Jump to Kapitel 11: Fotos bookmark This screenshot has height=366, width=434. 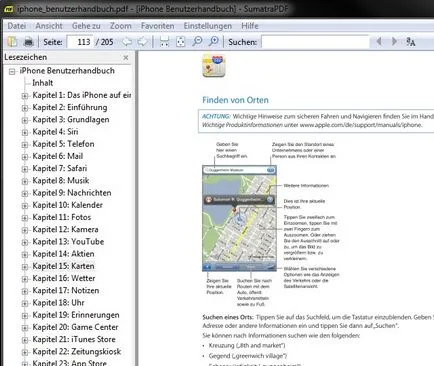[62, 217]
